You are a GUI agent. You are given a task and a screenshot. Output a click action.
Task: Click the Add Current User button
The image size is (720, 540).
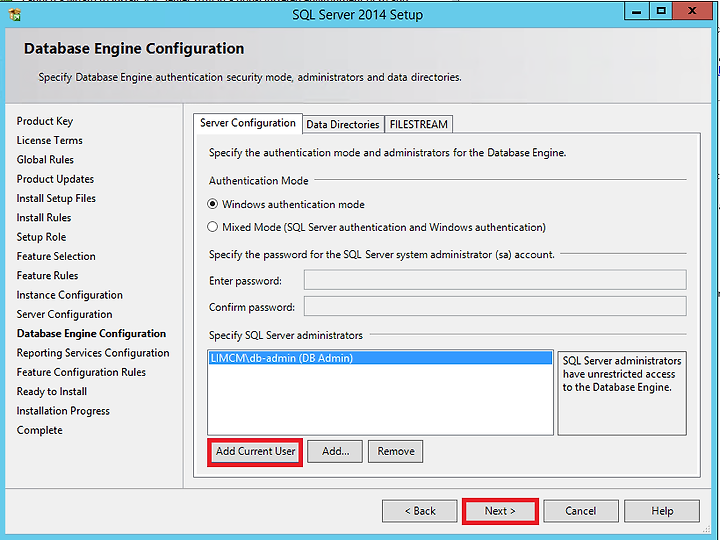[x=255, y=452]
